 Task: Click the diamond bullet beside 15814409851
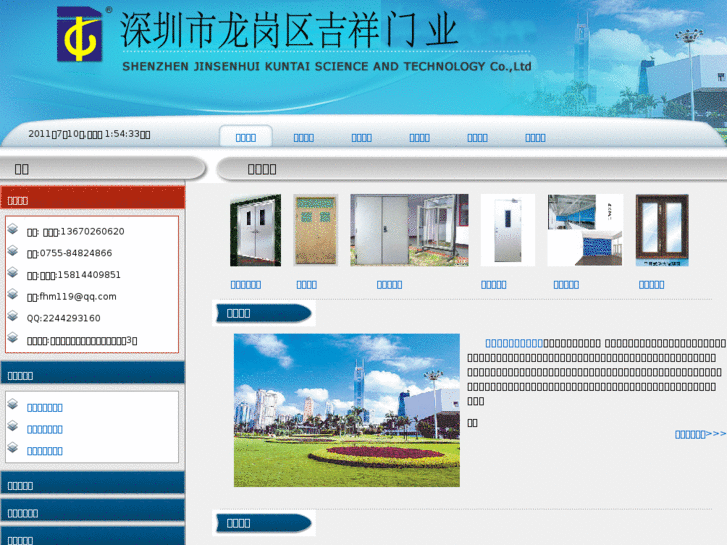(x=13, y=273)
